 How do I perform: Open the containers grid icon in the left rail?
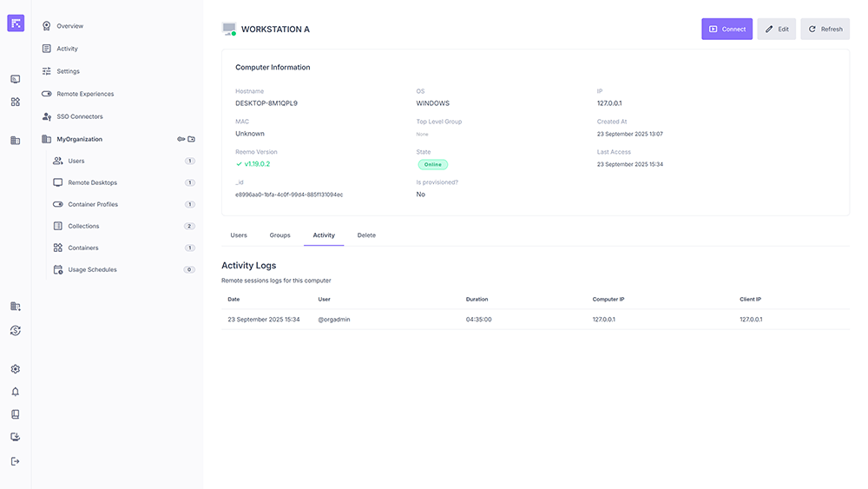point(16,102)
